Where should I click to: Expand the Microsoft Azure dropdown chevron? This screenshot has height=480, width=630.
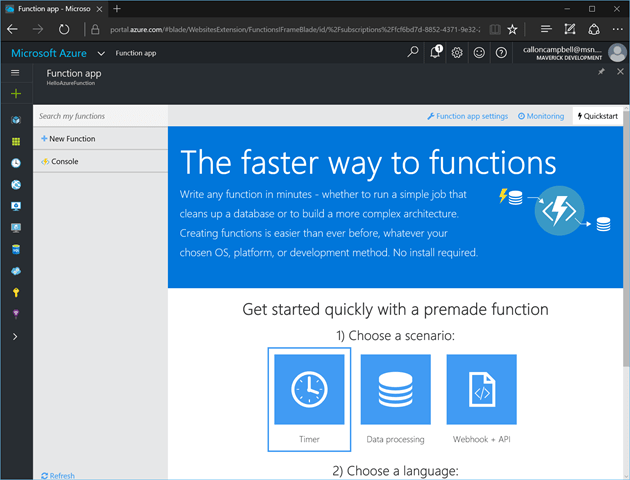click(101, 53)
